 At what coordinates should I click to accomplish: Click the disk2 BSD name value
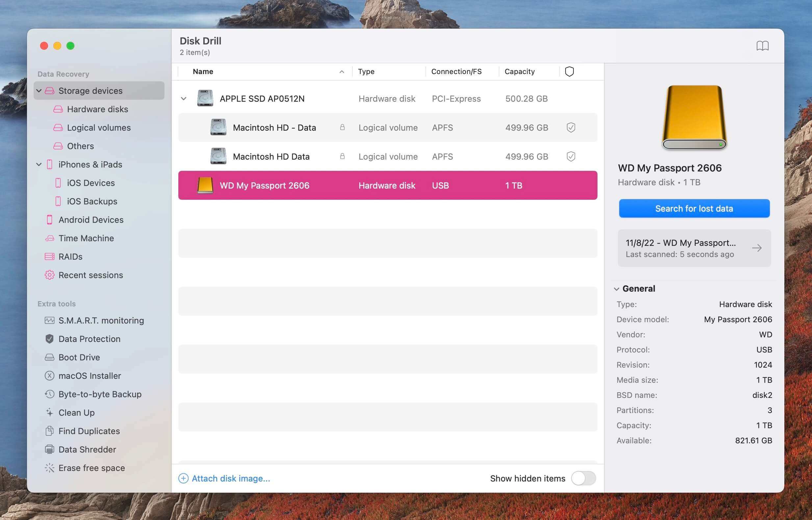coord(762,395)
